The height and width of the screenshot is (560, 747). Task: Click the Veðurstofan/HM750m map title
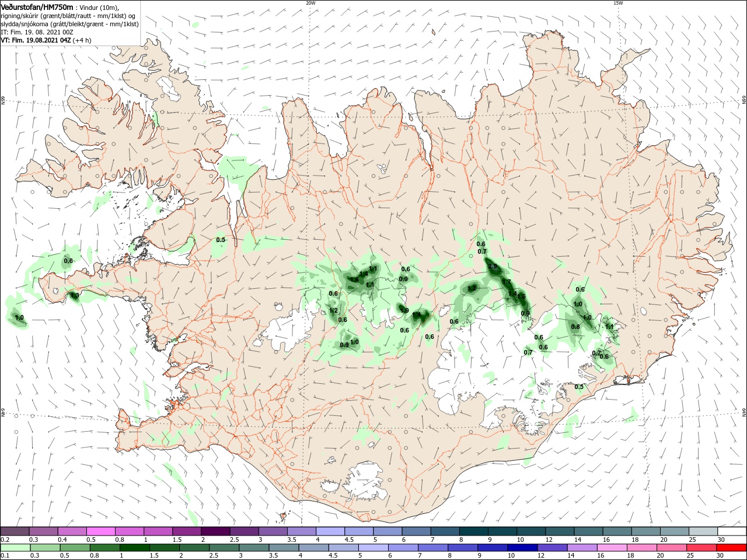click(x=37, y=7)
